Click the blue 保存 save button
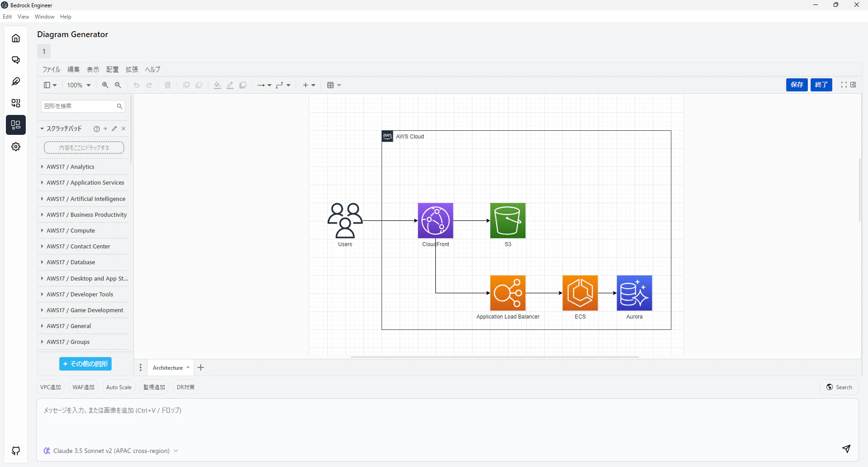The width and height of the screenshot is (868, 467). click(797, 85)
